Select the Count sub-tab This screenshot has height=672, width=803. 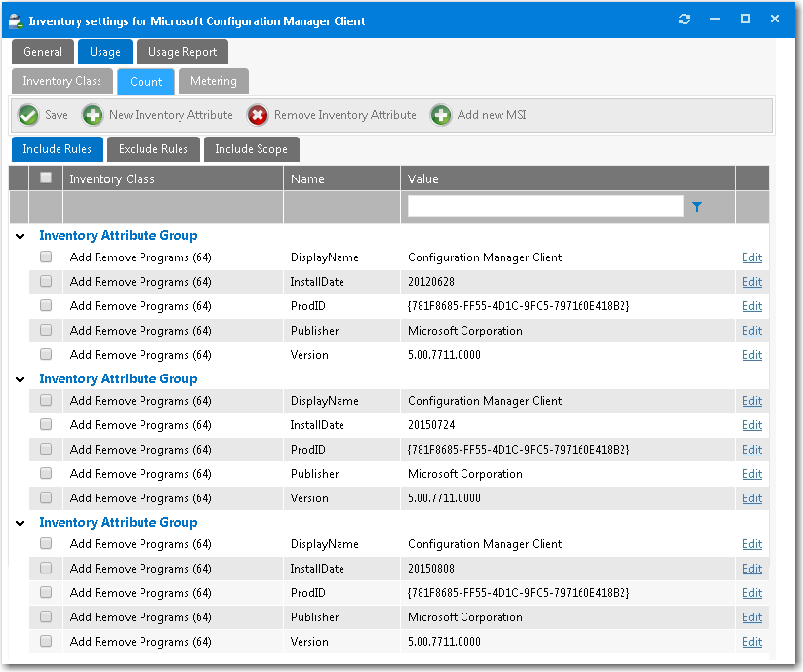click(x=146, y=81)
